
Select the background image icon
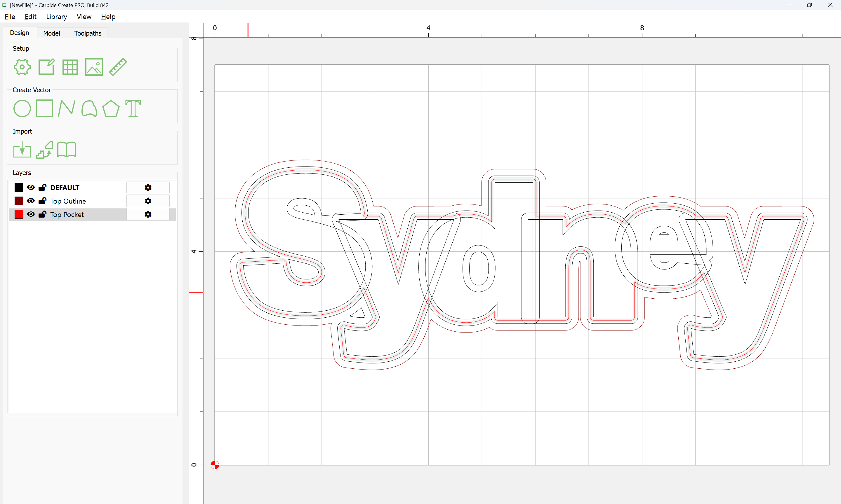pos(94,67)
